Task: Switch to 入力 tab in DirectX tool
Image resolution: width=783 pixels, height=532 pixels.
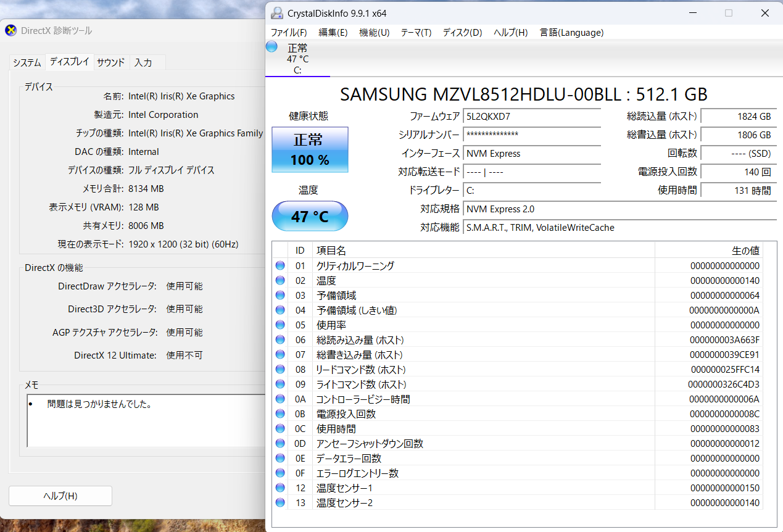Action: [147, 62]
